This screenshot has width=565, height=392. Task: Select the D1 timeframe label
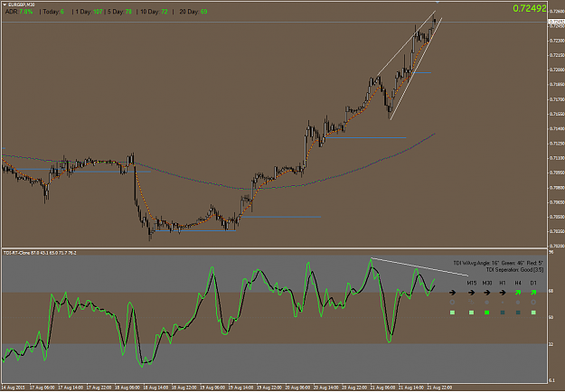tap(533, 283)
